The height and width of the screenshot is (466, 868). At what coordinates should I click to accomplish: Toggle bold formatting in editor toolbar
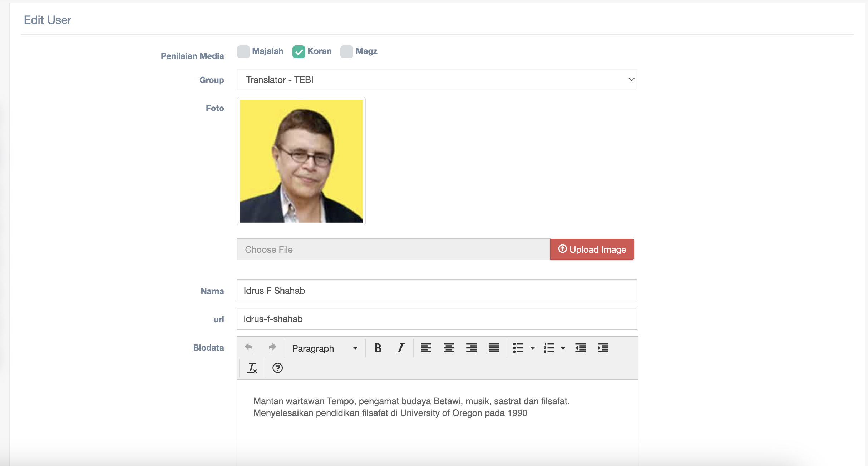coord(378,348)
